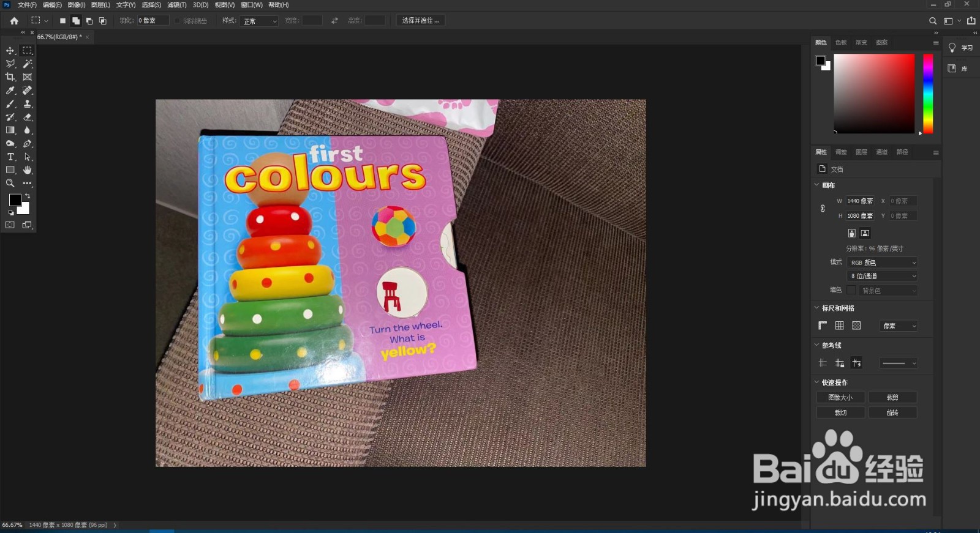
Task: Change the screen mode
Action: coord(27,225)
